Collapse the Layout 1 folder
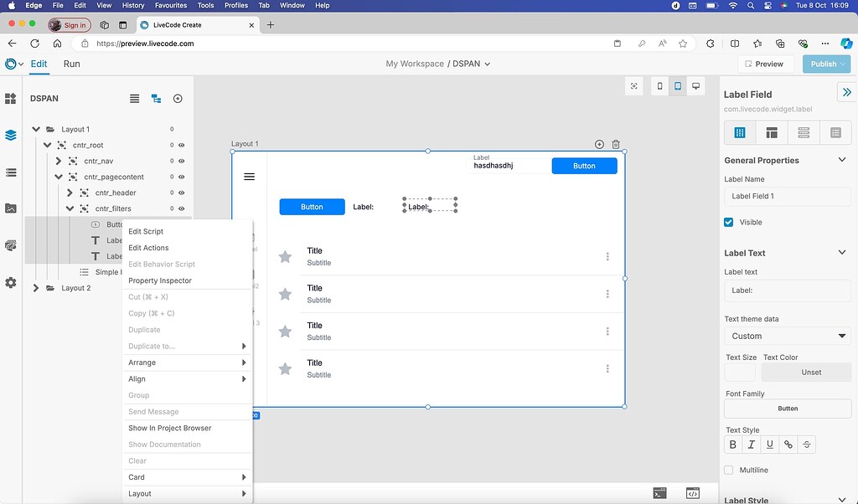The height and width of the screenshot is (504, 858). [35, 129]
